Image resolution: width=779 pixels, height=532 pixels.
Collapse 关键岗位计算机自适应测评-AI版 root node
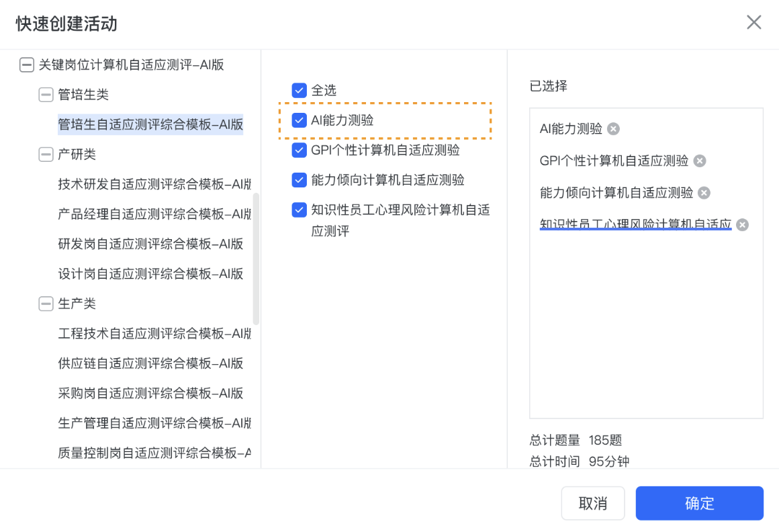pos(26,64)
